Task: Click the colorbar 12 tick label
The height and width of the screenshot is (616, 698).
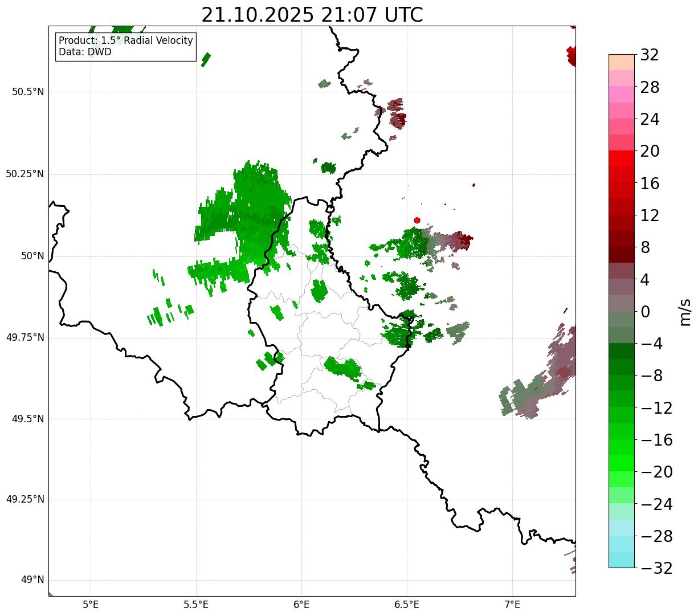Action: (x=650, y=215)
